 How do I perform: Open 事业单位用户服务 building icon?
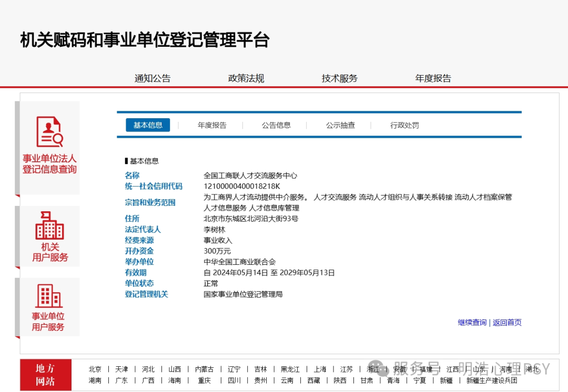49,296
